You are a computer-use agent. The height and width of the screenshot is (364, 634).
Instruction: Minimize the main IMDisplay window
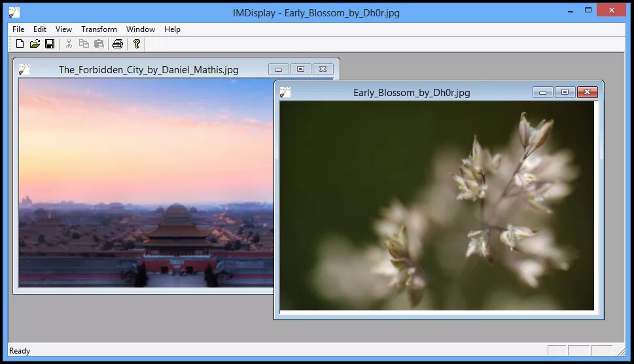click(571, 11)
